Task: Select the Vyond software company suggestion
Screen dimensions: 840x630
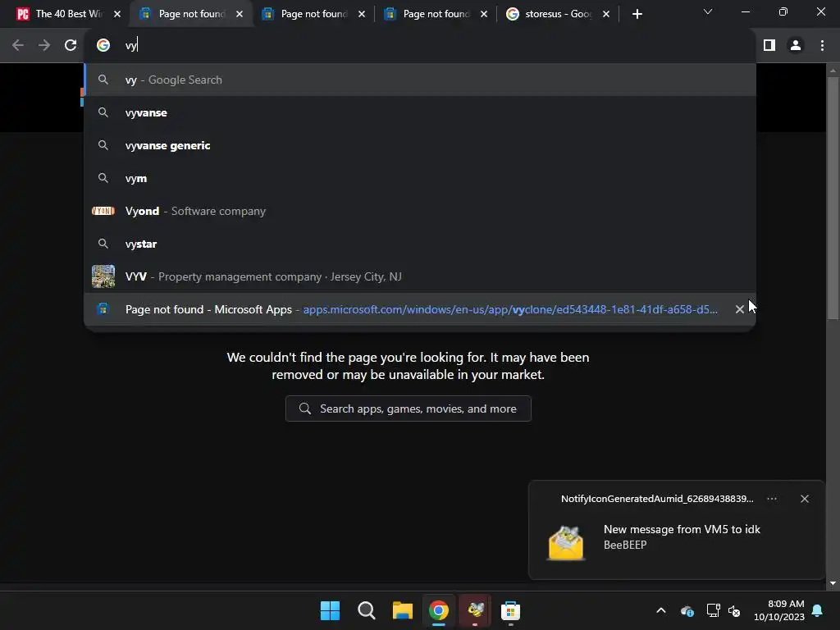Action: coord(420,211)
